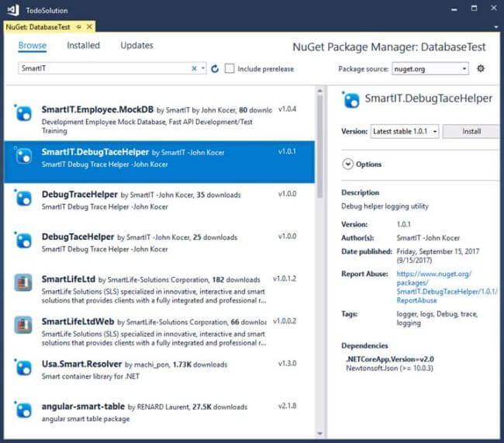Select the Usa.Smart.Resolver package title
The width and height of the screenshot is (504, 443).
tap(81, 364)
